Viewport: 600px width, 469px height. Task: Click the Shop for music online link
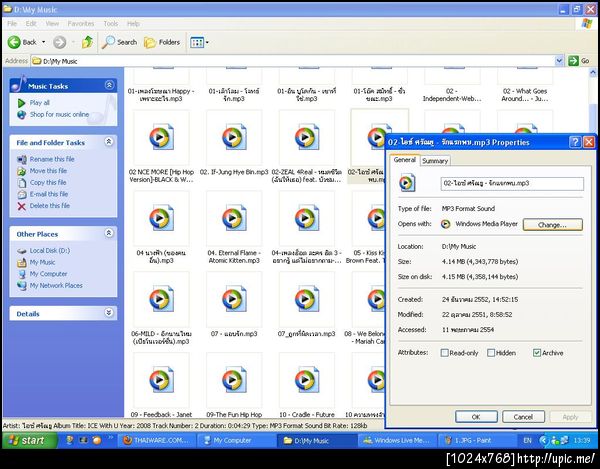click(x=59, y=114)
